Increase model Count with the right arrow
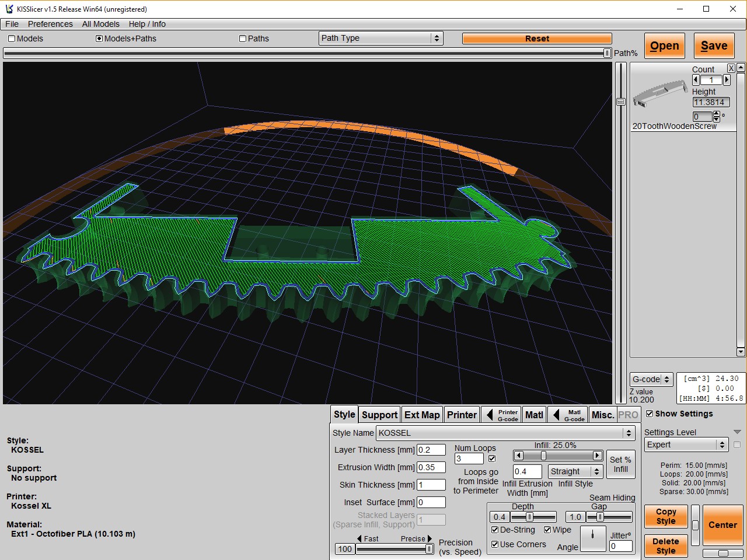The width and height of the screenshot is (747, 560). (727, 80)
